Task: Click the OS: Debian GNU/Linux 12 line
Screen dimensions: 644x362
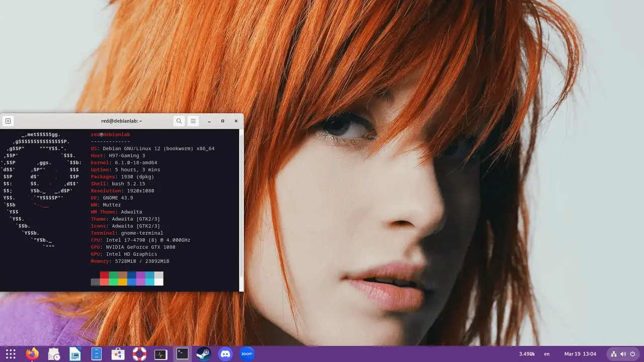Action: [x=152, y=149]
